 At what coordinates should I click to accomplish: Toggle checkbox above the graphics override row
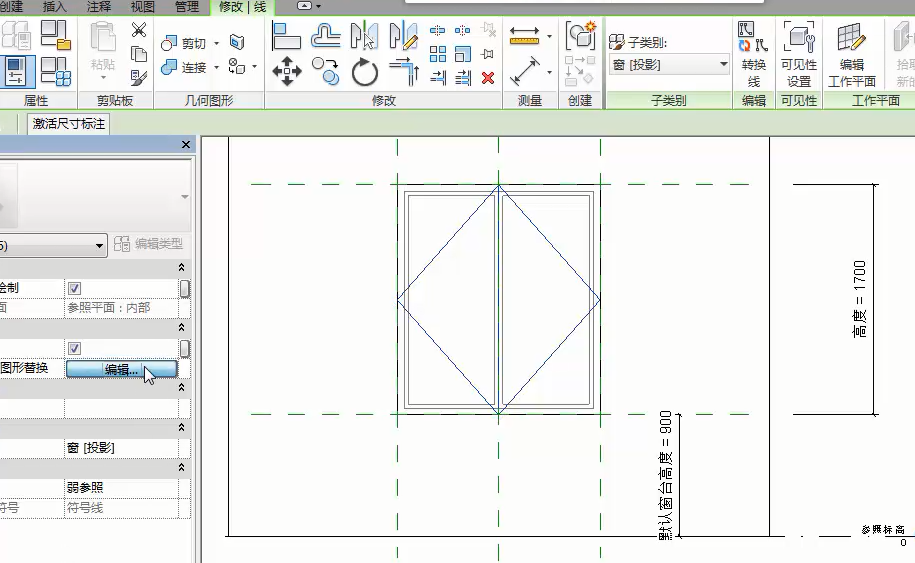tap(74, 348)
